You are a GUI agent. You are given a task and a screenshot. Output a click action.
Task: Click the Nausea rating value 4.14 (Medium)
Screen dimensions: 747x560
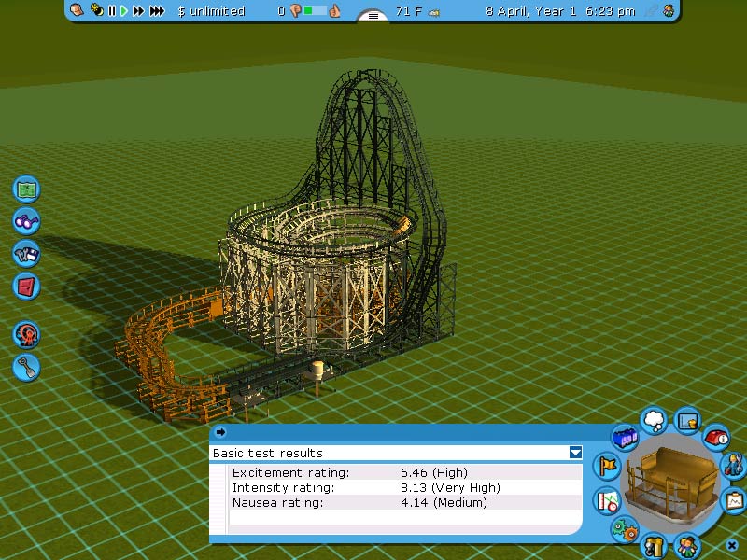tap(444, 502)
